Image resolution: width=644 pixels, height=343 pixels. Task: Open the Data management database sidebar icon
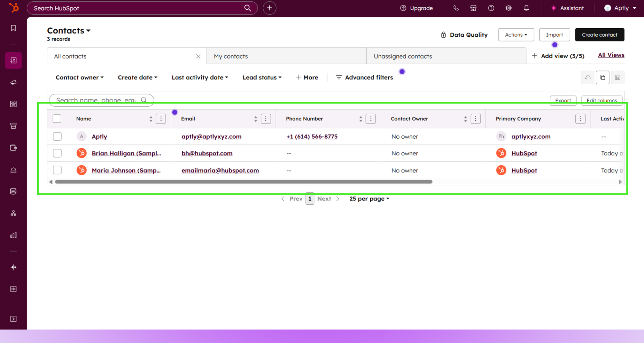14,191
